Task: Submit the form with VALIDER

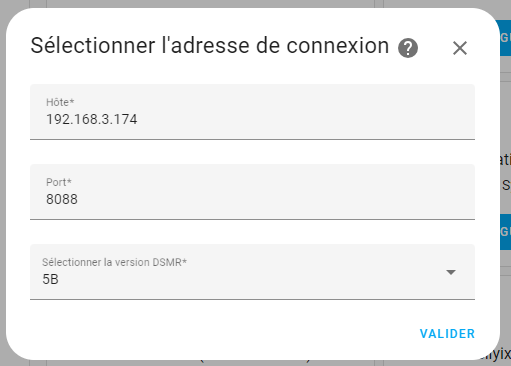Action: coord(447,334)
